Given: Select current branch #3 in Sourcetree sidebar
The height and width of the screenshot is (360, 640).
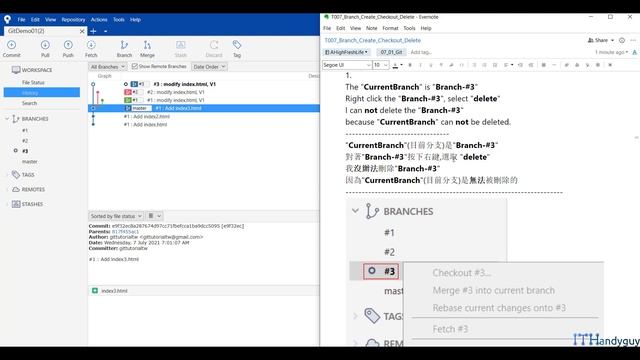Looking at the screenshot, I should pos(25,151).
